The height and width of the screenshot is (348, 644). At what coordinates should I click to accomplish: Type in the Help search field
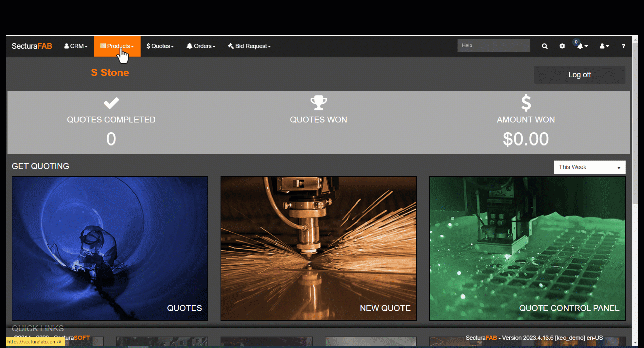pos(493,46)
